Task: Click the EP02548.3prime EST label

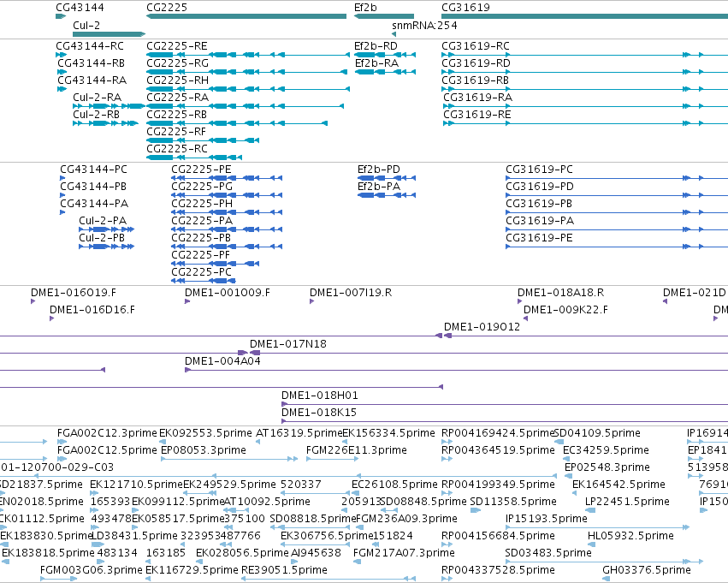Action: (x=607, y=468)
